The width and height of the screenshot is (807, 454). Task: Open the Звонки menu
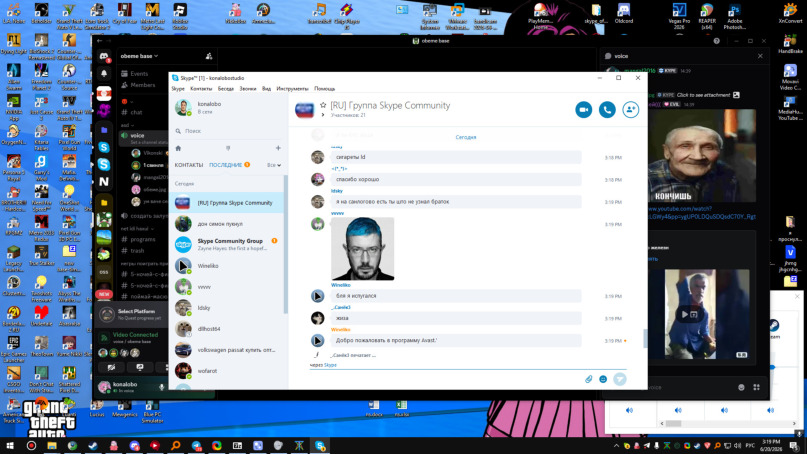(x=248, y=89)
